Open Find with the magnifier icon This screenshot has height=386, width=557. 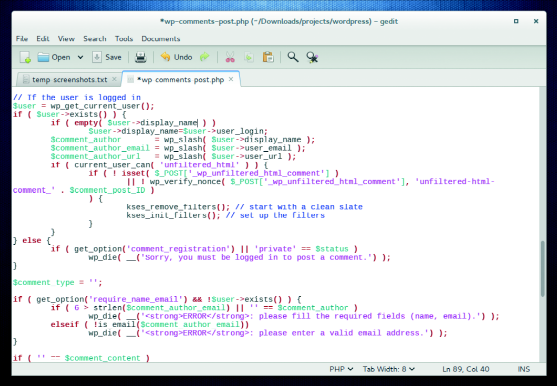pyautogui.click(x=293, y=57)
